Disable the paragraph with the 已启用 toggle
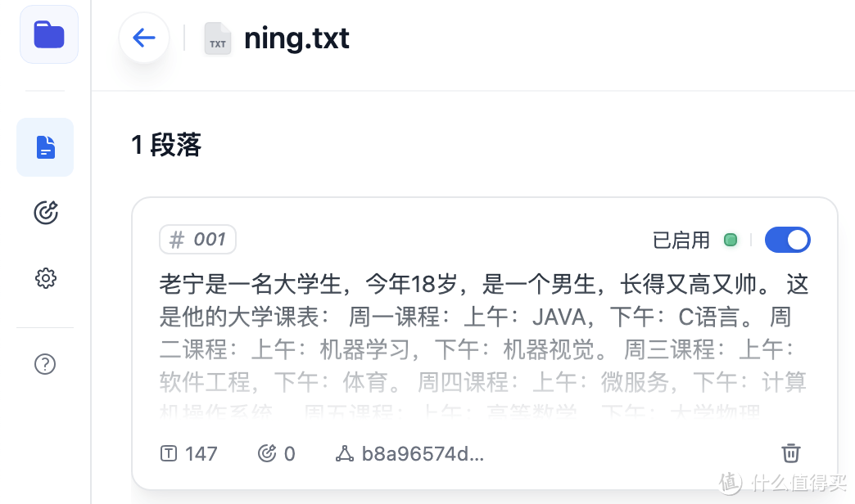Image resolution: width=855 pixels, height=504 pixels. pyautogui.click(x=787, y=240)
